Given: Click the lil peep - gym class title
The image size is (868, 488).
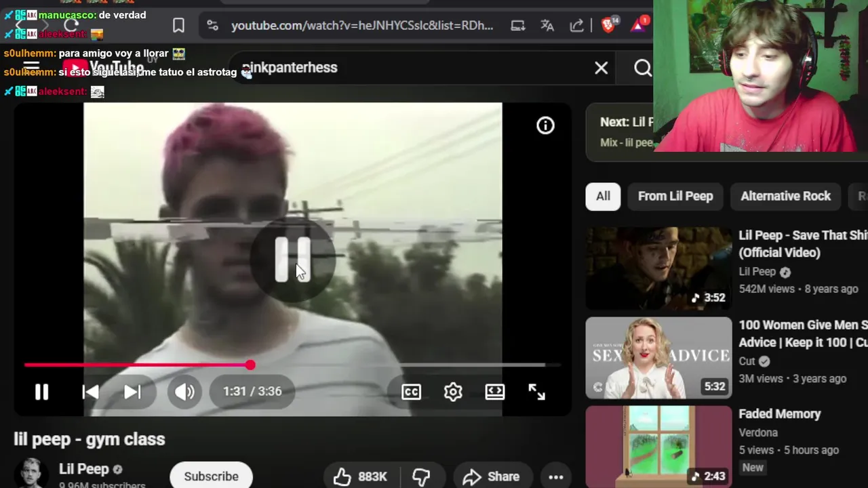Looking at the screenshot, I should click(90, 439).
